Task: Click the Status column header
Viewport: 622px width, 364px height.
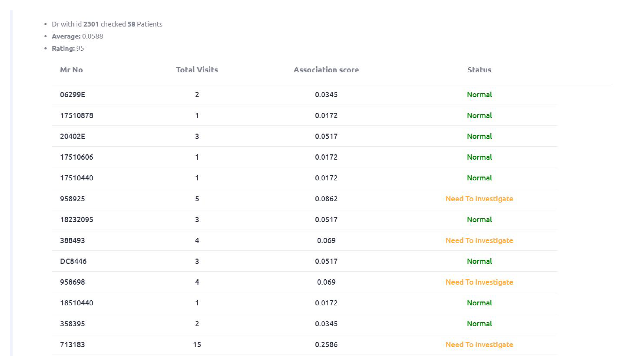Action: 479,70
